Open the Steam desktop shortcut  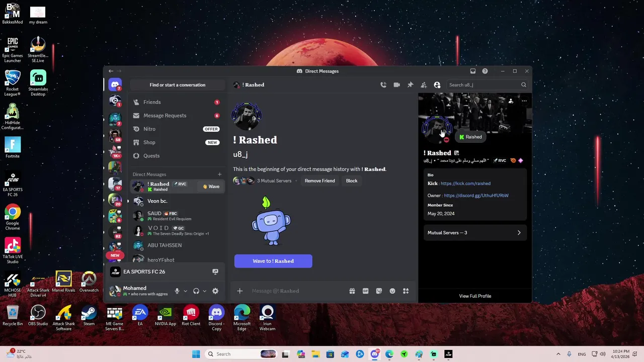[89, 316]
